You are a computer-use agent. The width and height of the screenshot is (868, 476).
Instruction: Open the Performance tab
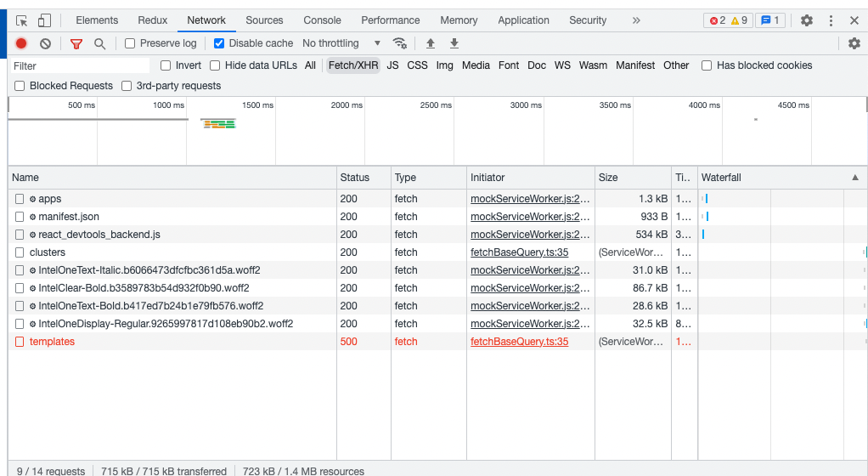point(390,20)
